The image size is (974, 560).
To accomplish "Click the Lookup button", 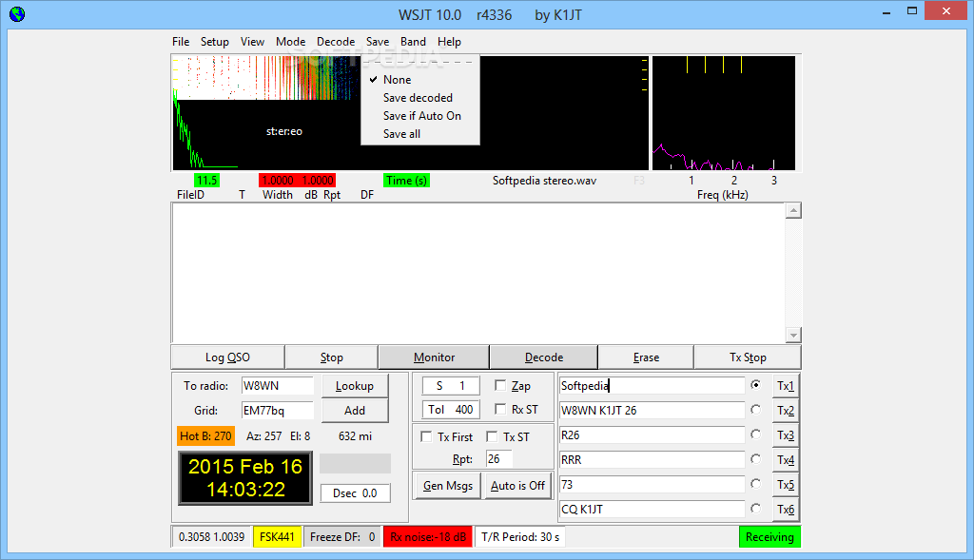I will (355, 386).
